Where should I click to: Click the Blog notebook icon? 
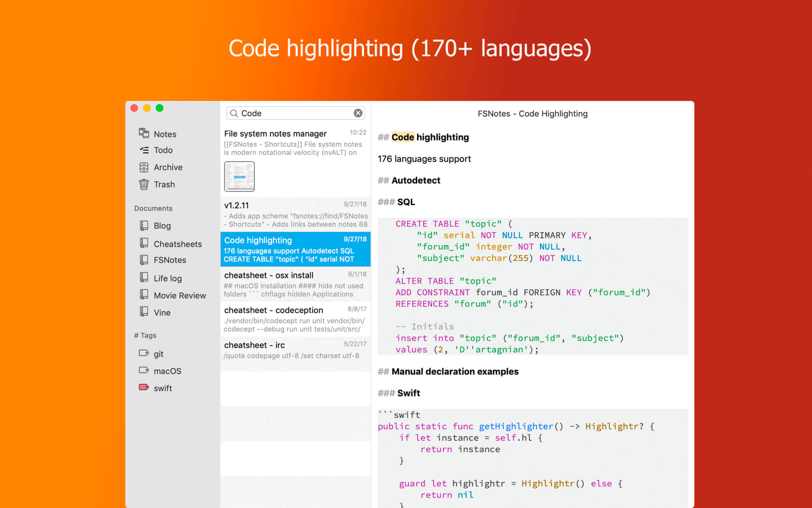(x=144, y=226)
